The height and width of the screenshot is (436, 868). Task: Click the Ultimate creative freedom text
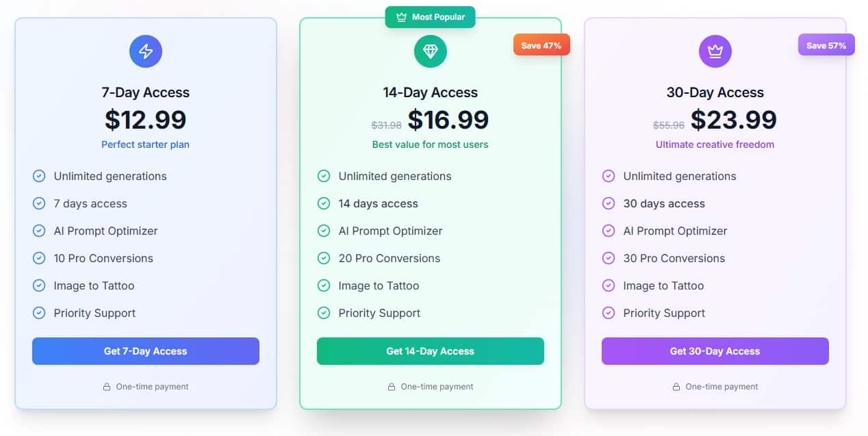point(715,144)
